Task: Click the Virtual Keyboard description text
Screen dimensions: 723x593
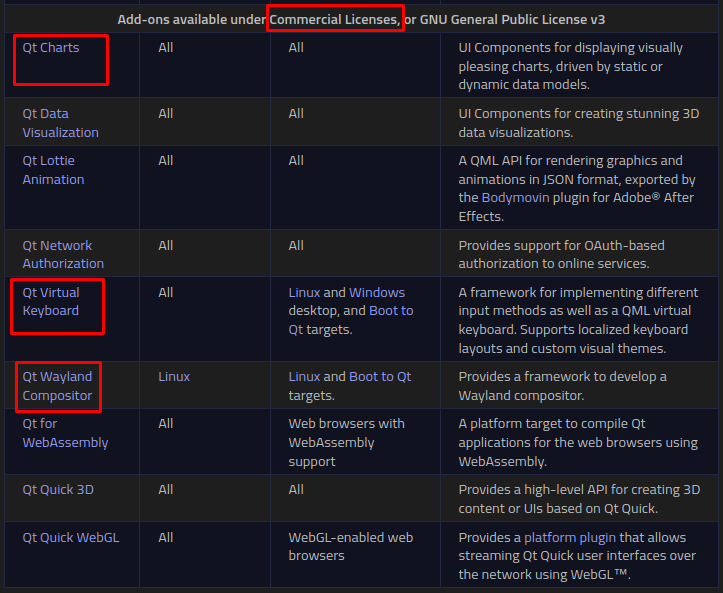Action: tap(578, 320)
